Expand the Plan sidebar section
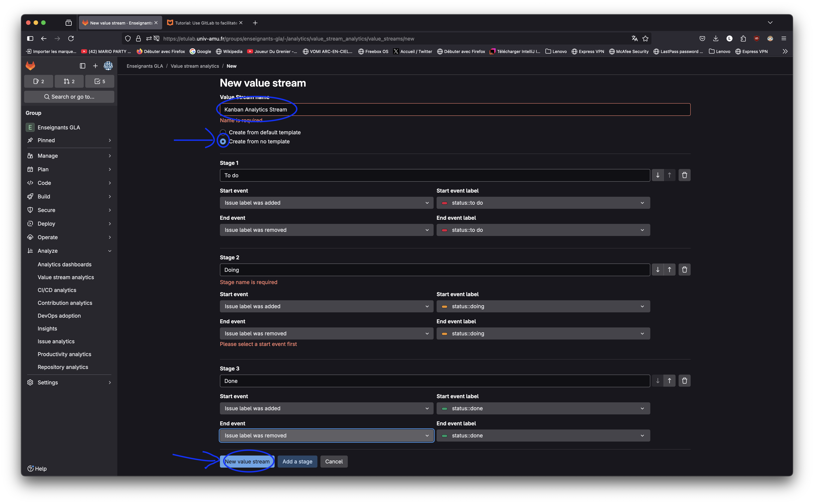 [69, 169]
